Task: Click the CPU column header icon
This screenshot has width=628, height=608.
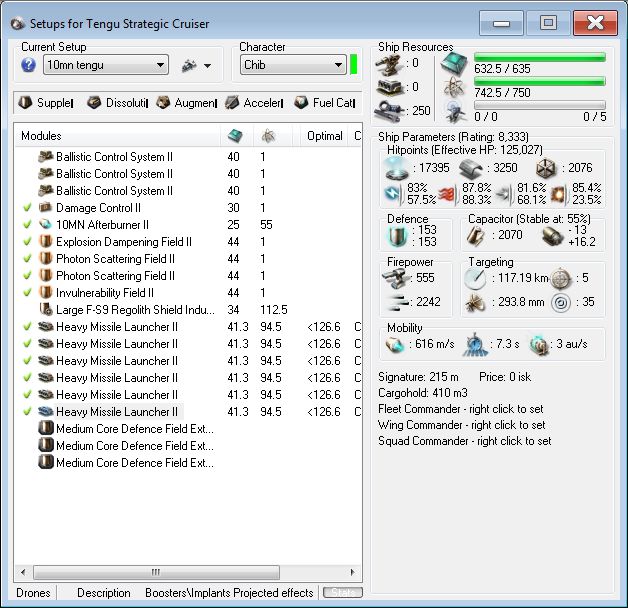Action: pos(235,136)
